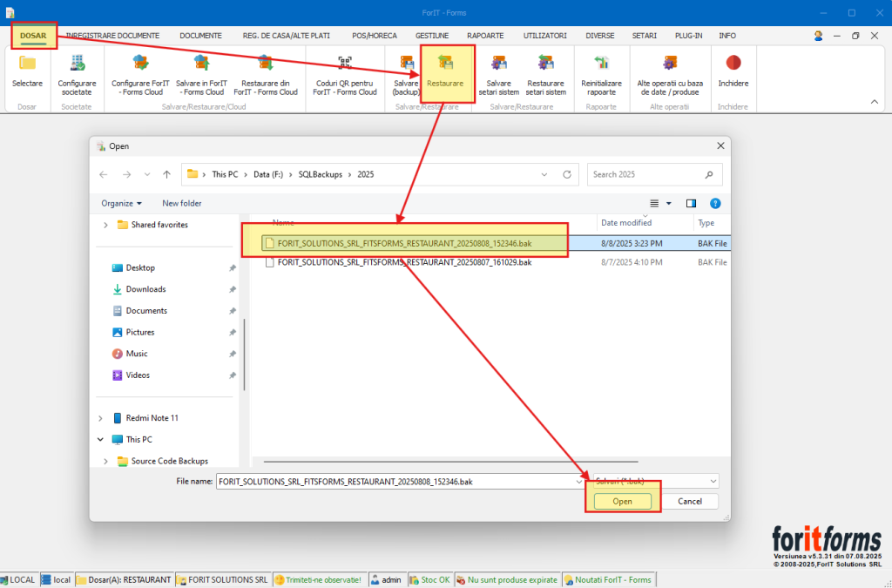Click the Restaurare ribbon button

coord(445,71)
